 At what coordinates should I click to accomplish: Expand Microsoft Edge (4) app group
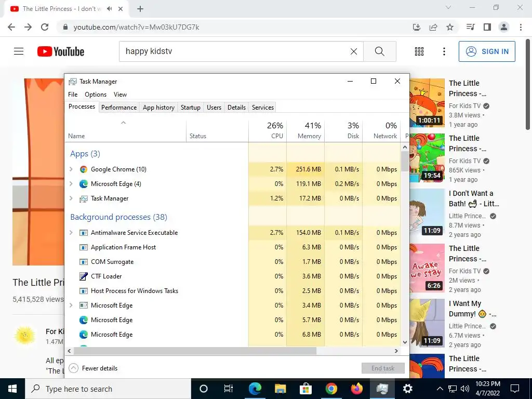[71, 183]
